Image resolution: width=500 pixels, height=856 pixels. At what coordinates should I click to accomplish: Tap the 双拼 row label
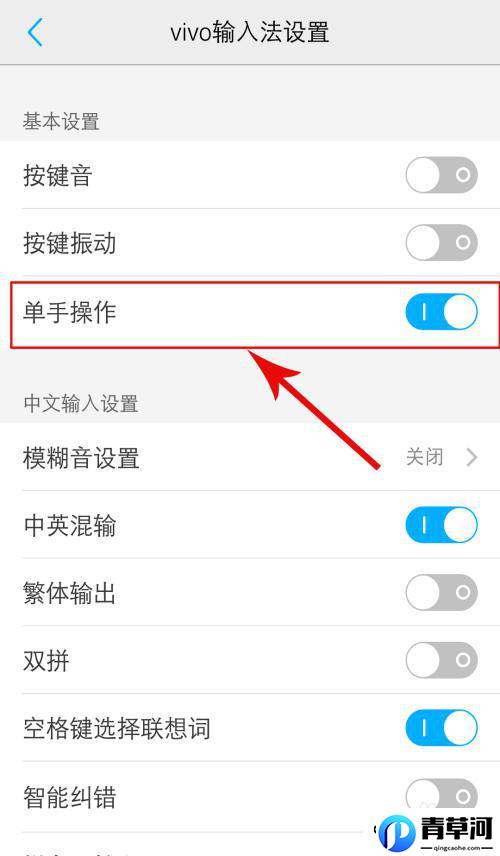pyautogui.click(x=46, y=661)
